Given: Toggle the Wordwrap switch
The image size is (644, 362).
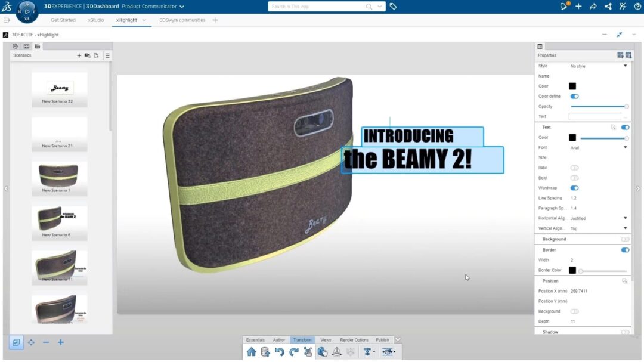Looking at the screenshot, I should [x=574, y=188].
